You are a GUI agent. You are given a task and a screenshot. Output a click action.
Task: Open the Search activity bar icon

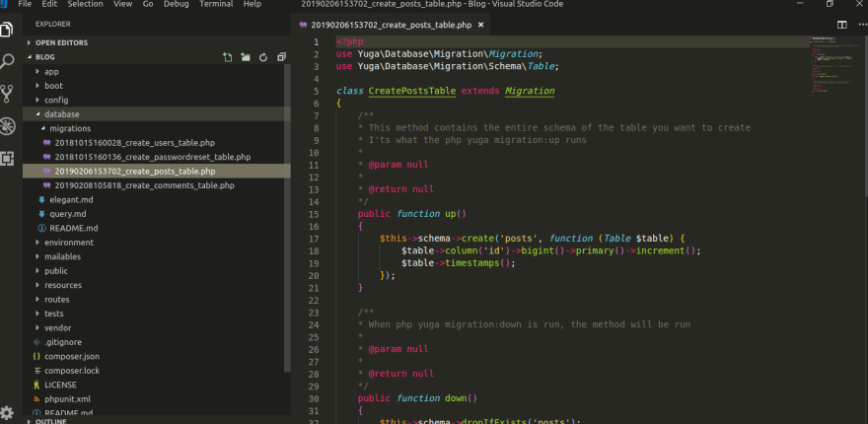pyautogui.click(x=7, y=61)
